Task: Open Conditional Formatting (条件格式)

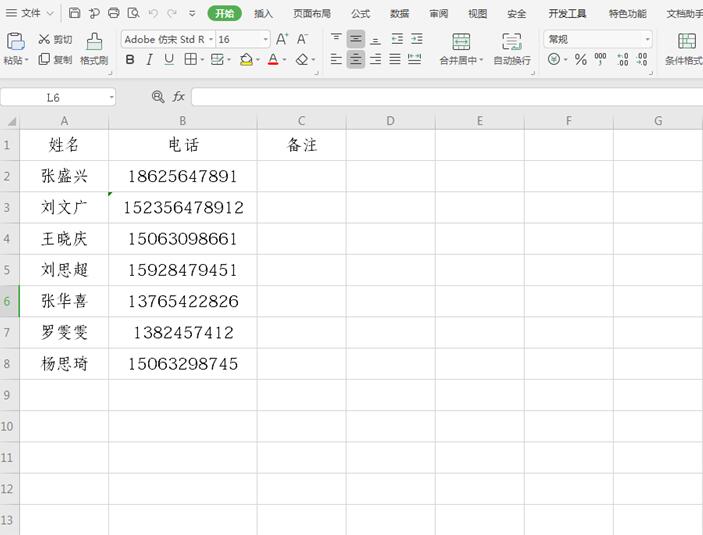Action: point(685,49)
